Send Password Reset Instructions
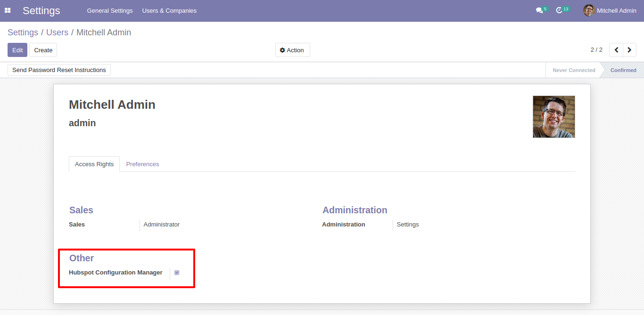Image resolution: width=644 pixels, height=315 pixels. 59,70
